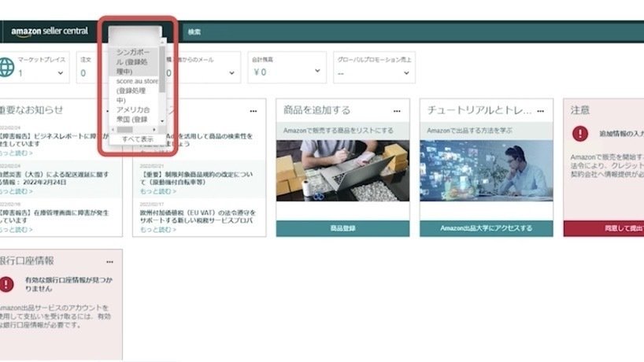Click the globe marketplace icon
Screen dimensions: 644x362
tap(6, 68)
